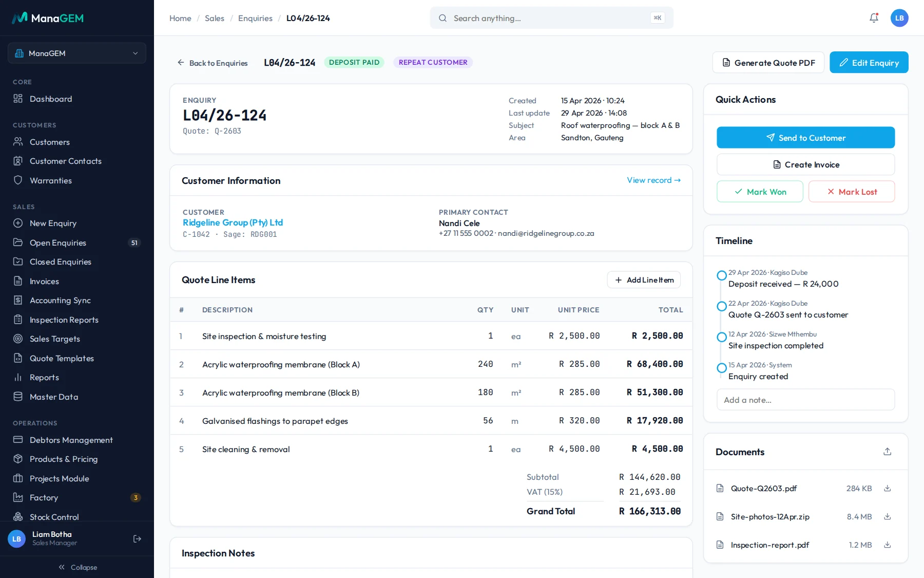
Task: Click the Master Data database icon
Action: 18,397
